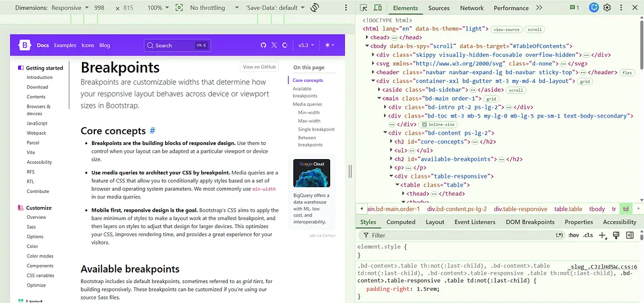This screenshot has width=644, height=303.
Task: Click the viewport width field showing 998
Action: [99, 8]
